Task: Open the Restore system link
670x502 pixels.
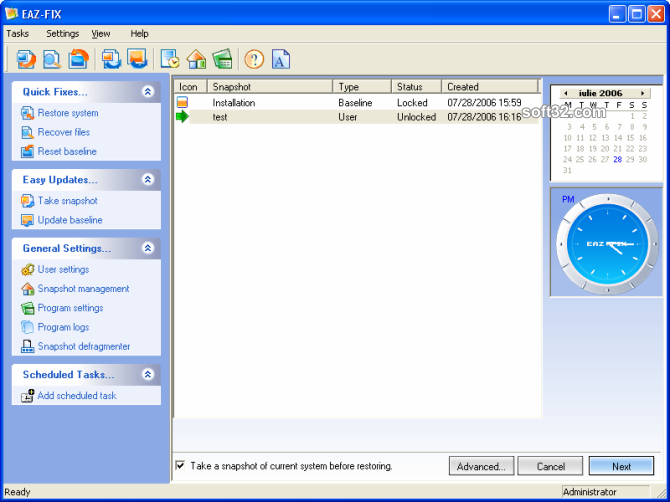Action: (x=68, y=113)
